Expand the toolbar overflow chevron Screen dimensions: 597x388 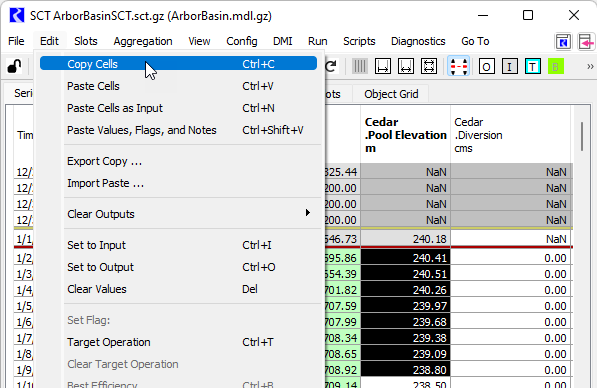coord(590,67)
